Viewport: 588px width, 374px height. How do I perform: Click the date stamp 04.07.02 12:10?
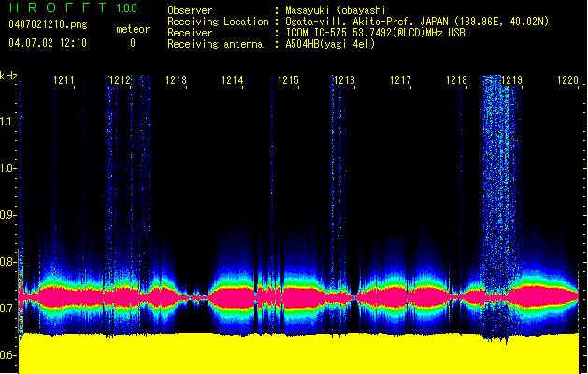click(x=48, y=43)
